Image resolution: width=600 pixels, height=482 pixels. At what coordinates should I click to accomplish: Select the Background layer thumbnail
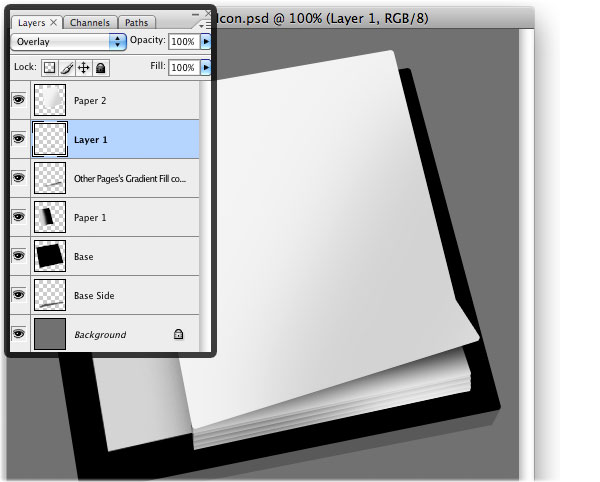(x=50, y=334)
